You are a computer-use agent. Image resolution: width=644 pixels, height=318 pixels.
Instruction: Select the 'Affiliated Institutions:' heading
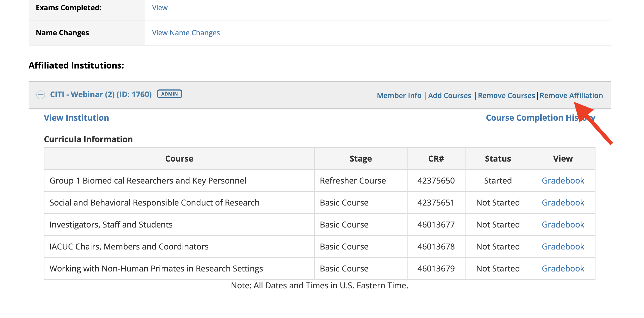76,65
